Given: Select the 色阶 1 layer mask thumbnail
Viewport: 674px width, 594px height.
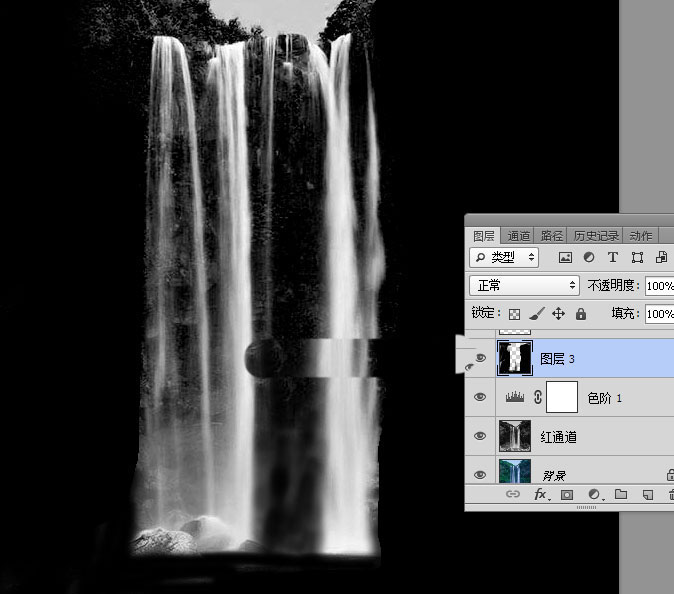Looking at the screenshot, I should (563, 397).
